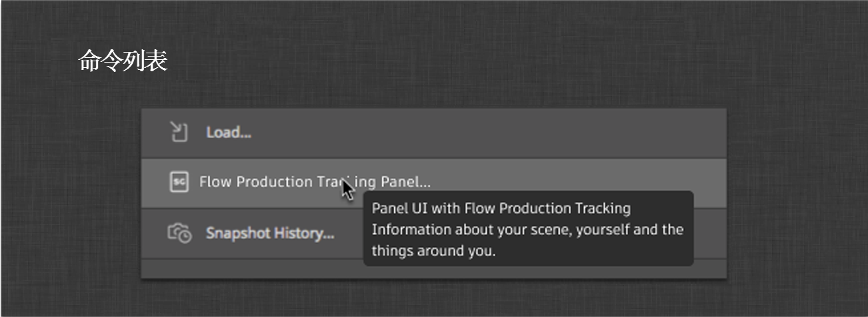868x317 pixels.
Task: Click the word "Flow" in the highlighted row
Action: click(213, 182)
